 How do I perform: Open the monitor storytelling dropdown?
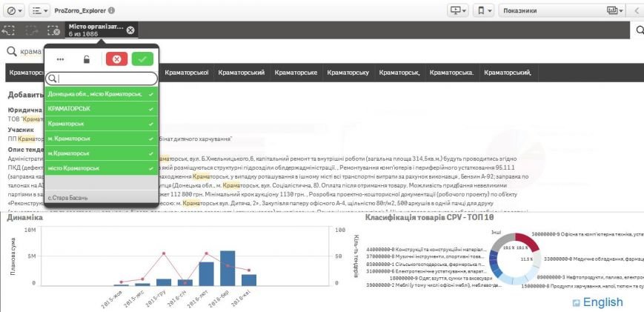coord(458,10)
